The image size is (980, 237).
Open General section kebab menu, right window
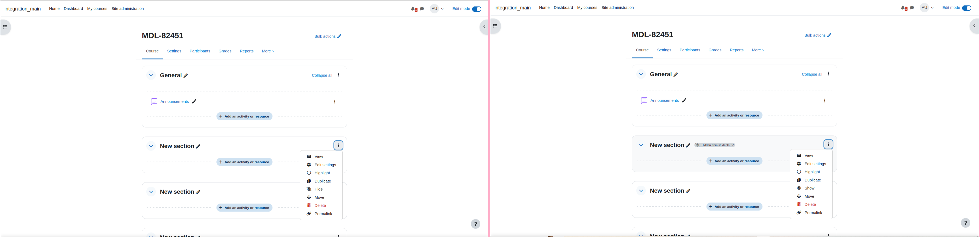pyautogui.click(x=829, y=74)
